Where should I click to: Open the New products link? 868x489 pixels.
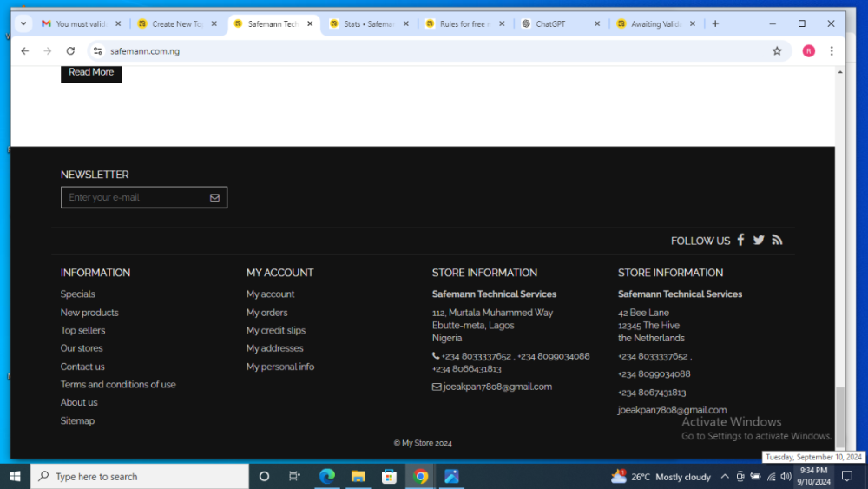point(89,313)
